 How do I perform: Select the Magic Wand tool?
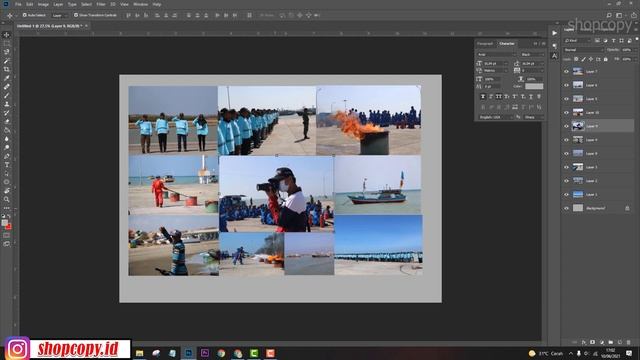pyautogui.click(x=7, y=61)
